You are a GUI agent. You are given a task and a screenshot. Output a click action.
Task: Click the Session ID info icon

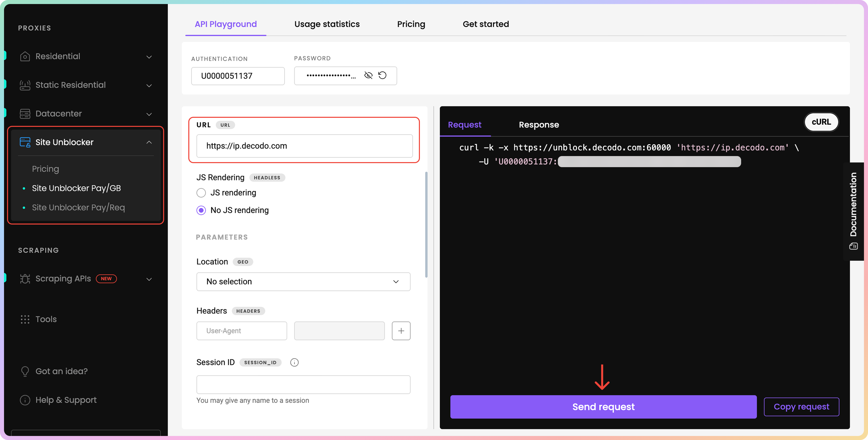pyautogui.click(x=294, y=362)
